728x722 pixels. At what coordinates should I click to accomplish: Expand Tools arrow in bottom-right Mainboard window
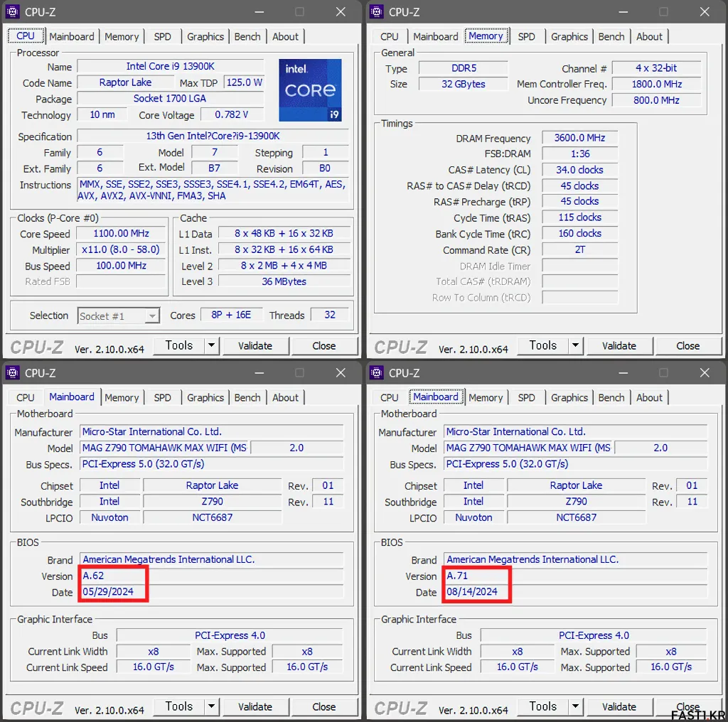[576, 706]
